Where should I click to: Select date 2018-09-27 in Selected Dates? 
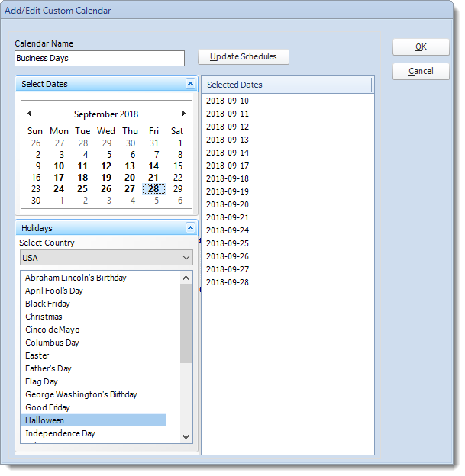point(228,271)
